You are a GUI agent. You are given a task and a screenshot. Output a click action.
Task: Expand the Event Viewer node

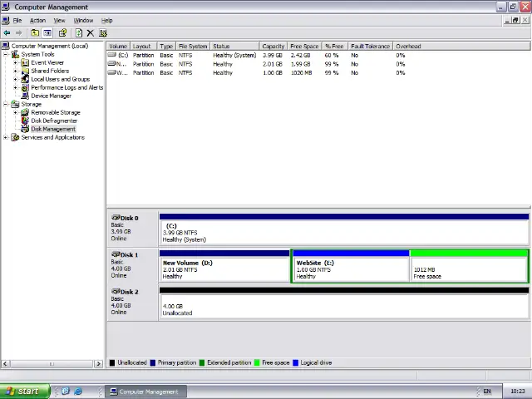[x=15, y=62]
